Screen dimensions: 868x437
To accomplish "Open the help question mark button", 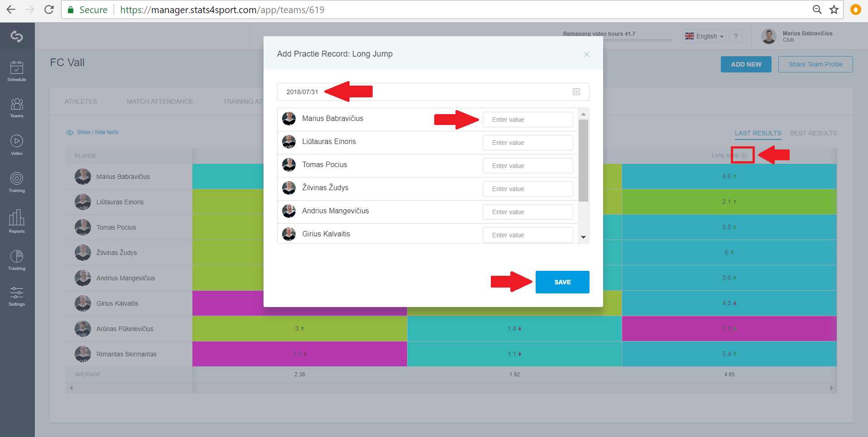I will [x=736, y=36].
